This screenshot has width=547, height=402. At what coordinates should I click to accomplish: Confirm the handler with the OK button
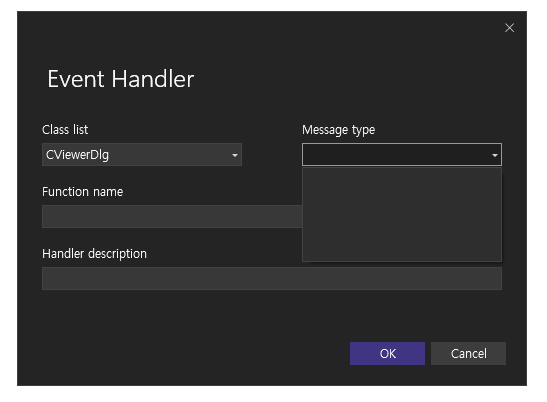point(387,353)
